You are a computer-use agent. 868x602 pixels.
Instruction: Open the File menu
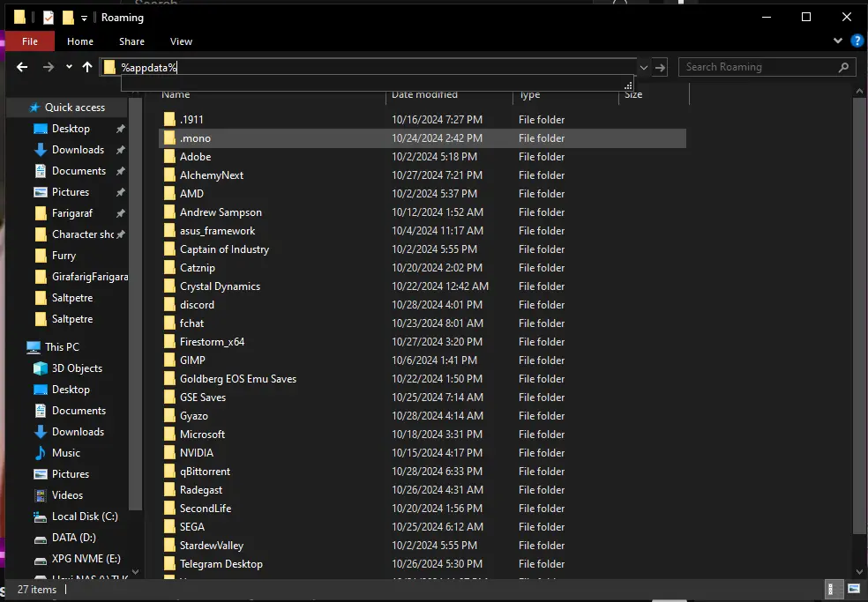click(x=30, y=41)
